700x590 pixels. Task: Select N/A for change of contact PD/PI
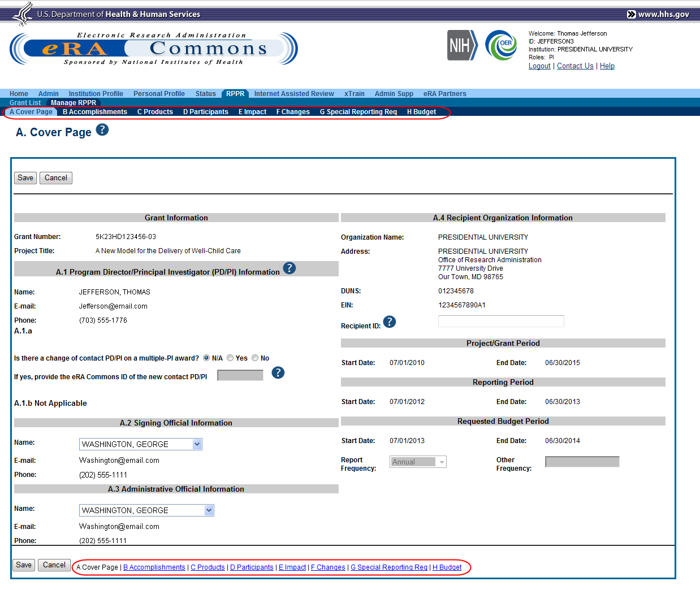coord(206,358)
